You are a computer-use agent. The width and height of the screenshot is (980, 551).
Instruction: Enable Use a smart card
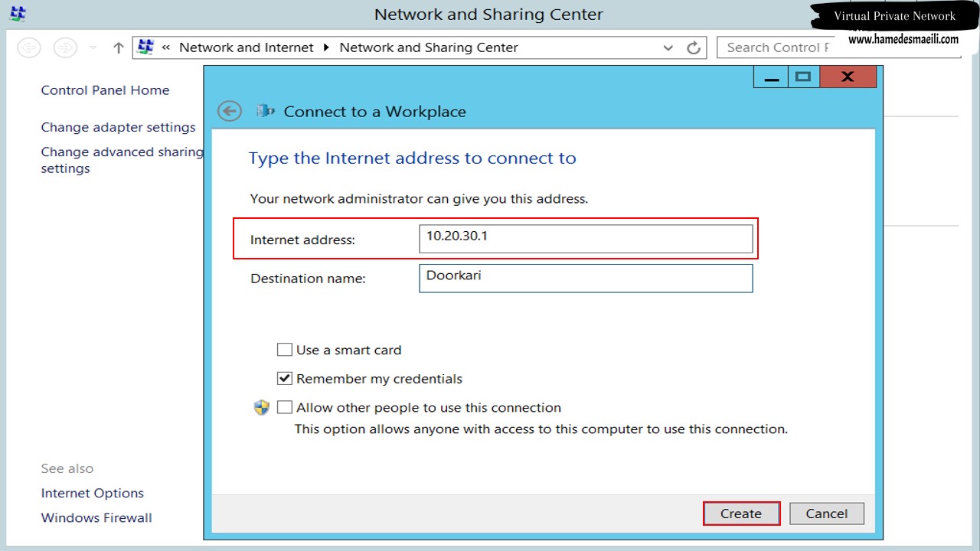[285, 350]
